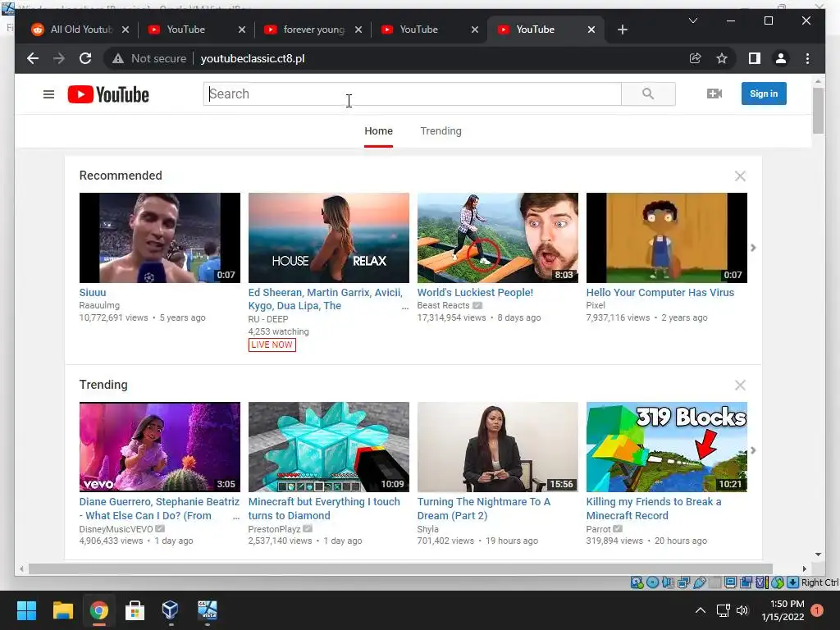
Task: Reload the page
Action: [x=85, y=58]
